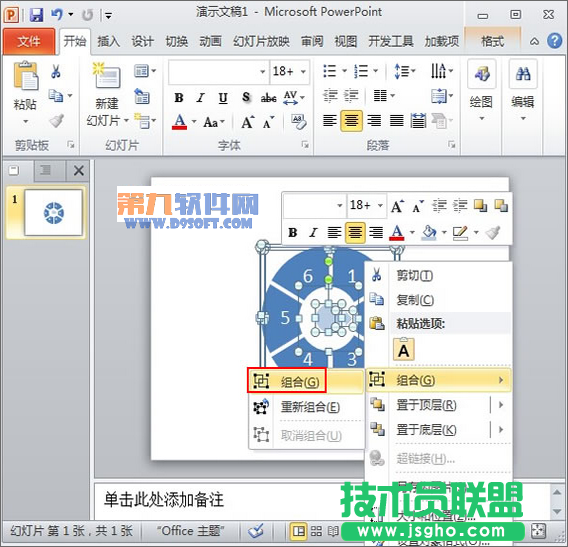
Task: Toggle Underline in the ribbon
Action: coord(223,97)
